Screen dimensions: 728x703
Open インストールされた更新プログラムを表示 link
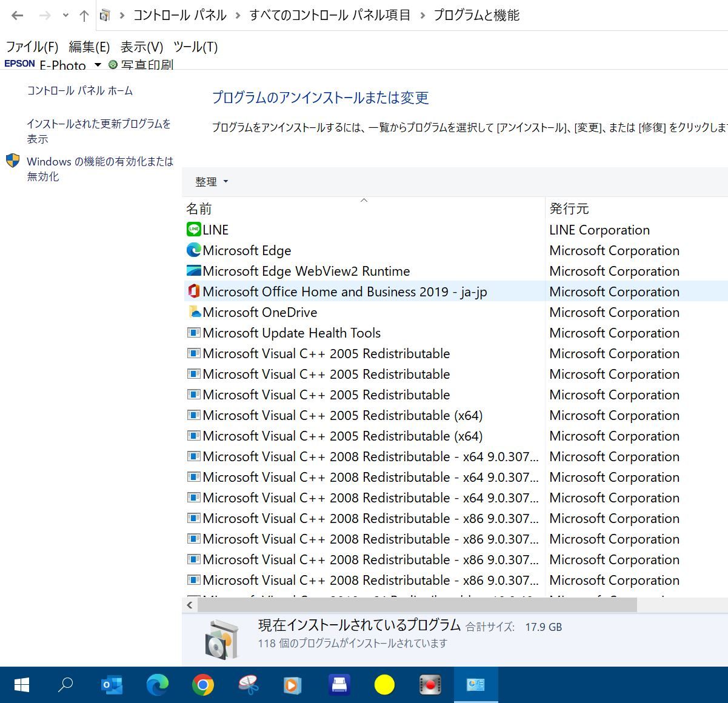pyautogui.click(x=99, y=131)
